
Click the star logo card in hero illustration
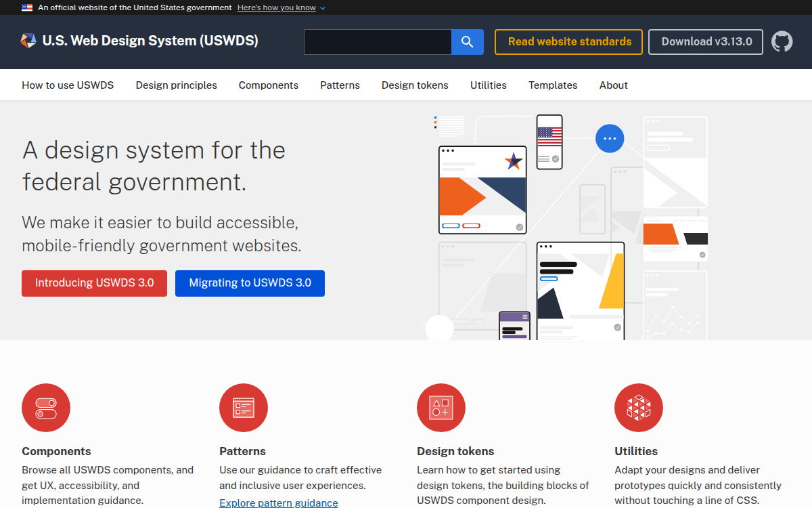(x=482, y=190)
